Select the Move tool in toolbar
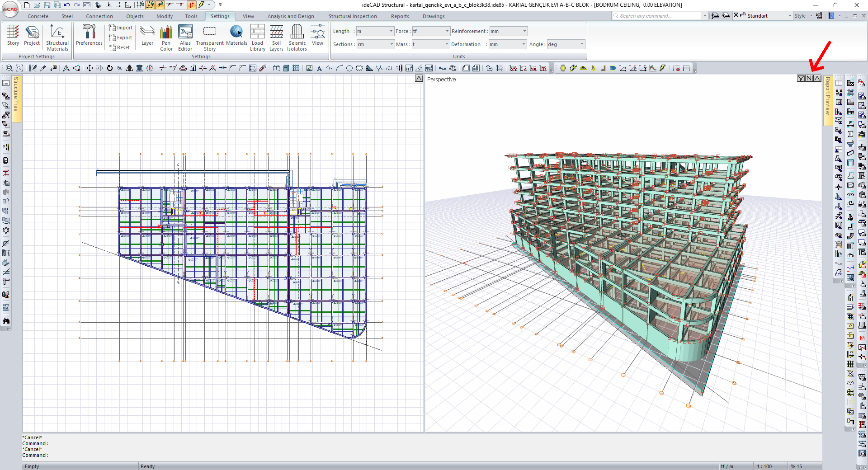Screen dimensions: 868x470 tap(90, 68)
